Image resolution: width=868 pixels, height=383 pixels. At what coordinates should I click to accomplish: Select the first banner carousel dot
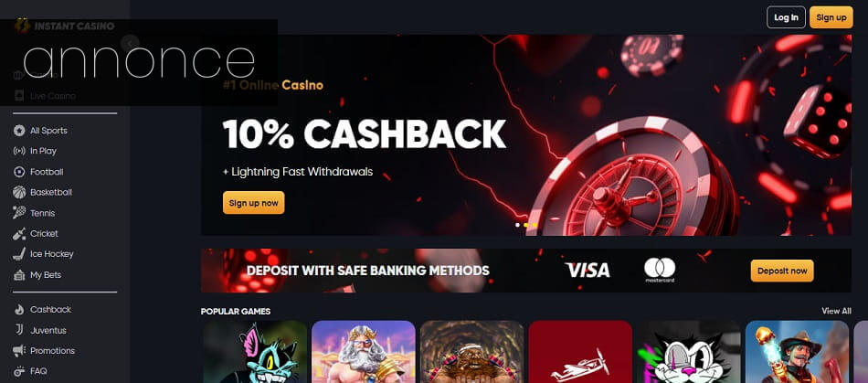(517, 225)
